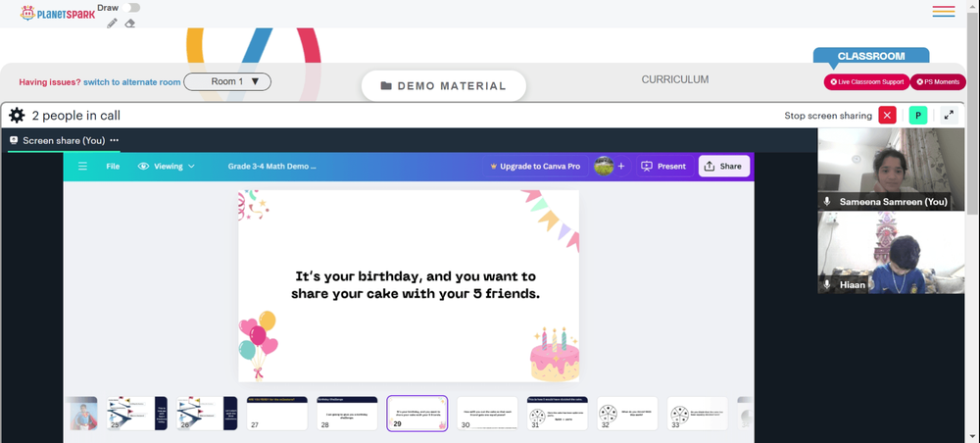The width and height of the screenshot is (980, 443).
Task: Select slide 28 thumbnail
Action: coord(347,413)
